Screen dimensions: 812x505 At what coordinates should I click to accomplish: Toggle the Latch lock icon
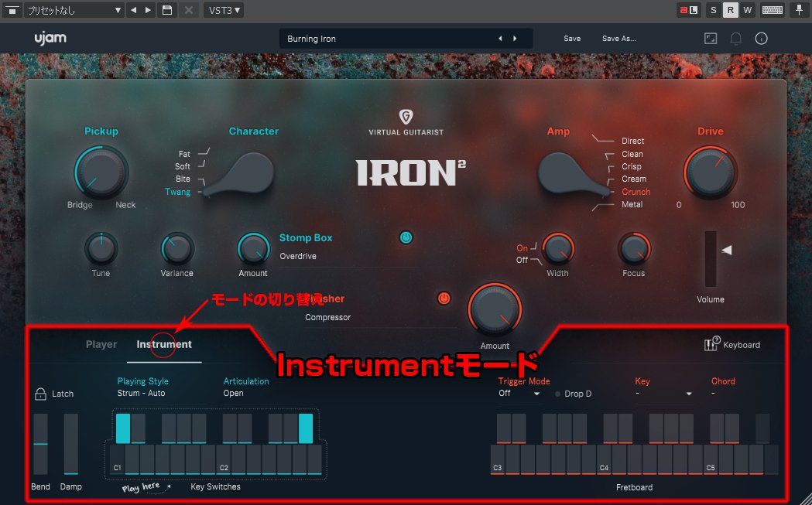(40, 394)
